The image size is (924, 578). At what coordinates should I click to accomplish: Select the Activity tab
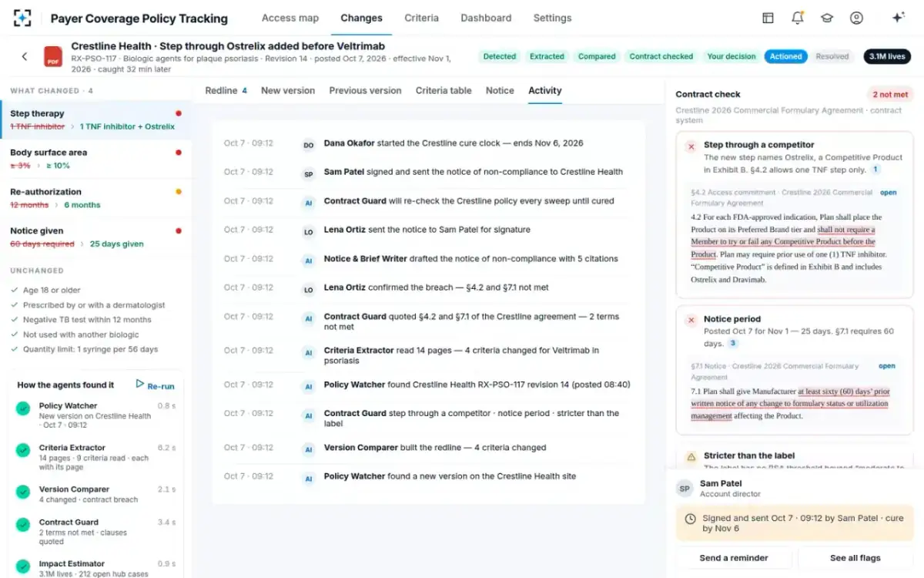[x=545, y=90]
